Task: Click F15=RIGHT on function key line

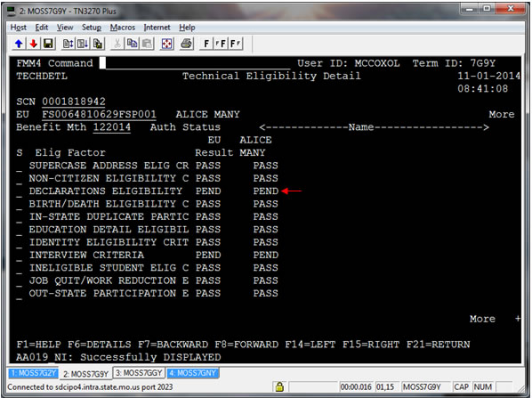Action: tap(371, 345)
